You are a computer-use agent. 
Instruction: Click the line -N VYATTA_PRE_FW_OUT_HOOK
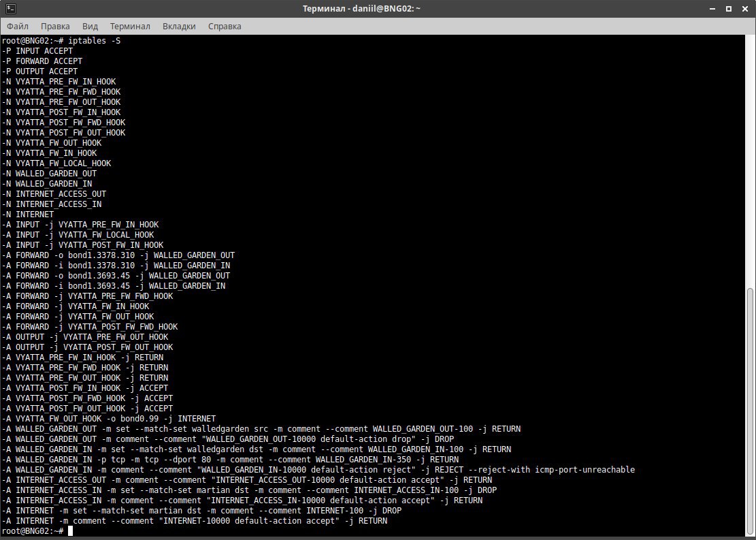point(61,102)
